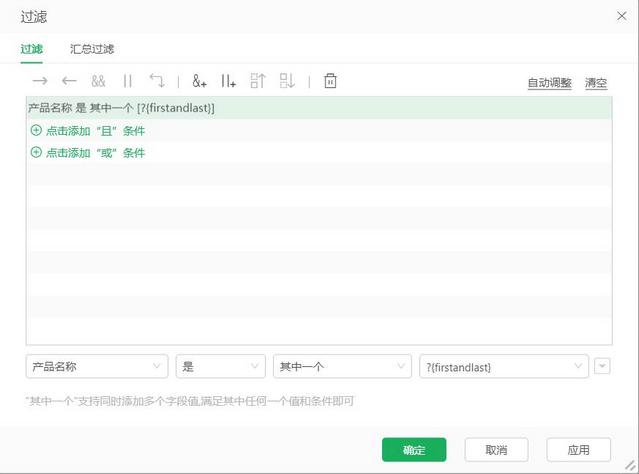The height and width of the screenshot is (474, 639).
Task: Click the switch logic swap icon
Action: (157, 81)
